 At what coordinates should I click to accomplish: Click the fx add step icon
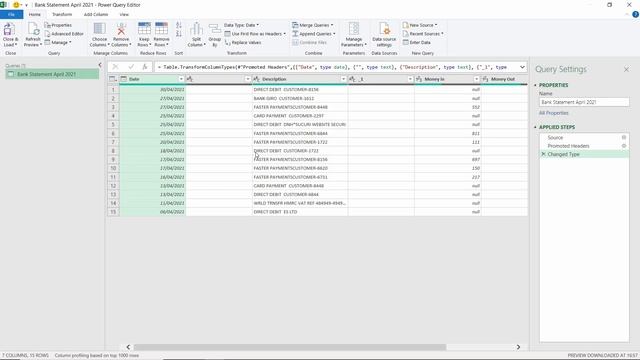[144, 67]
